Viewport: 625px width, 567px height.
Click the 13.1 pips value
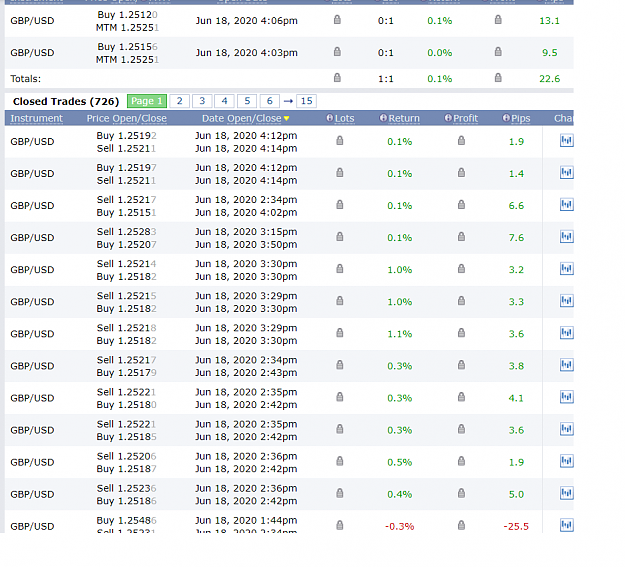pos(549,21)
